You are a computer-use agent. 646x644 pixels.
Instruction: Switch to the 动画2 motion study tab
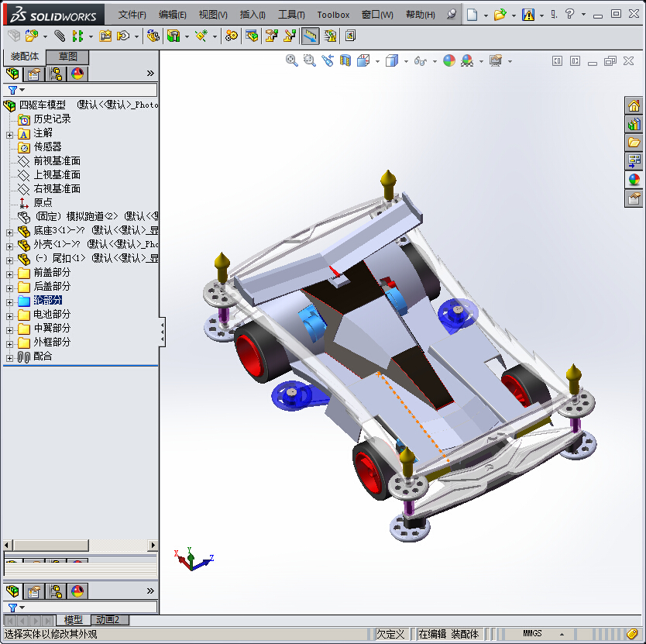point(108,620)
